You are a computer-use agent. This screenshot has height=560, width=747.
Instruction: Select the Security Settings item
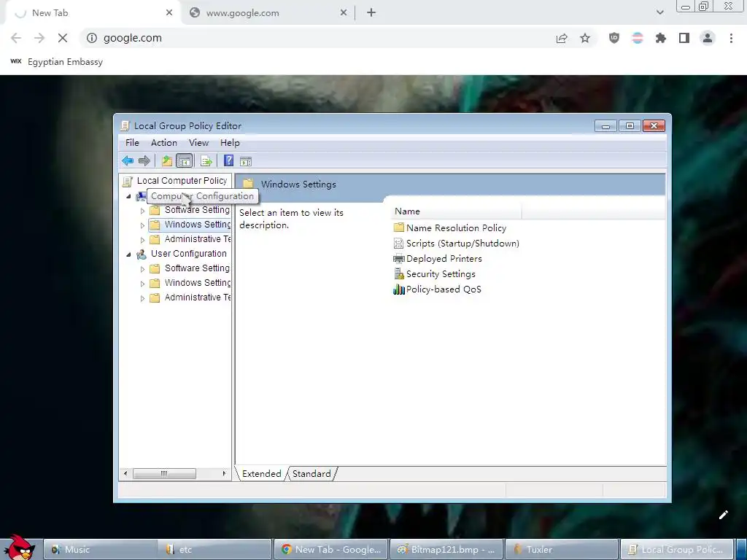[x=434, y=274]
